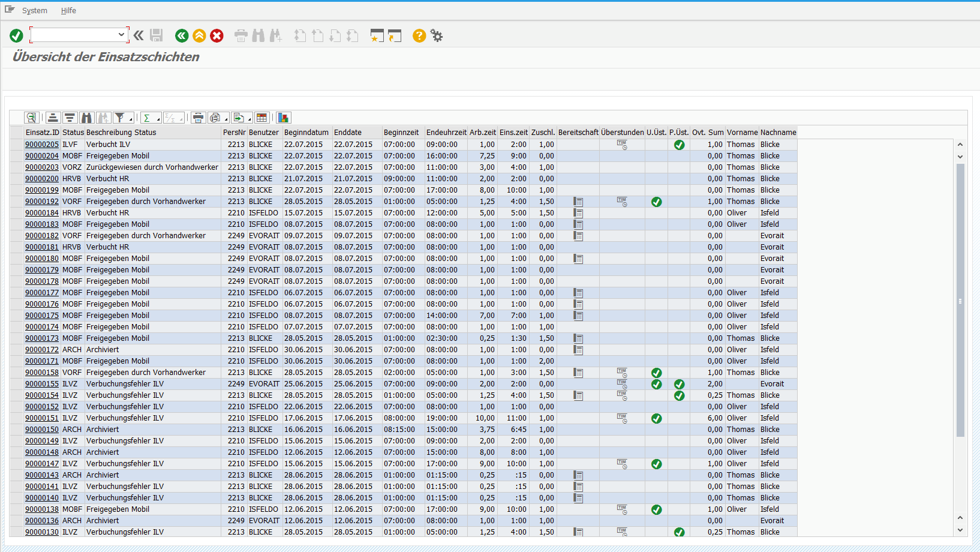Screen dimensions: 980x552
Task: Click the U.Üst. green check in row 90000158
Action: click(656, 373)
